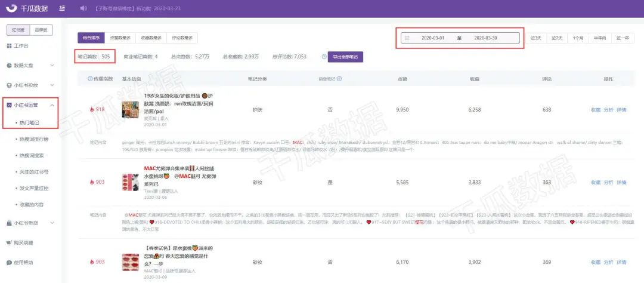Click the speaker announcement icon
The height and width of the screenshot is (283, 644).
(83, 8)
